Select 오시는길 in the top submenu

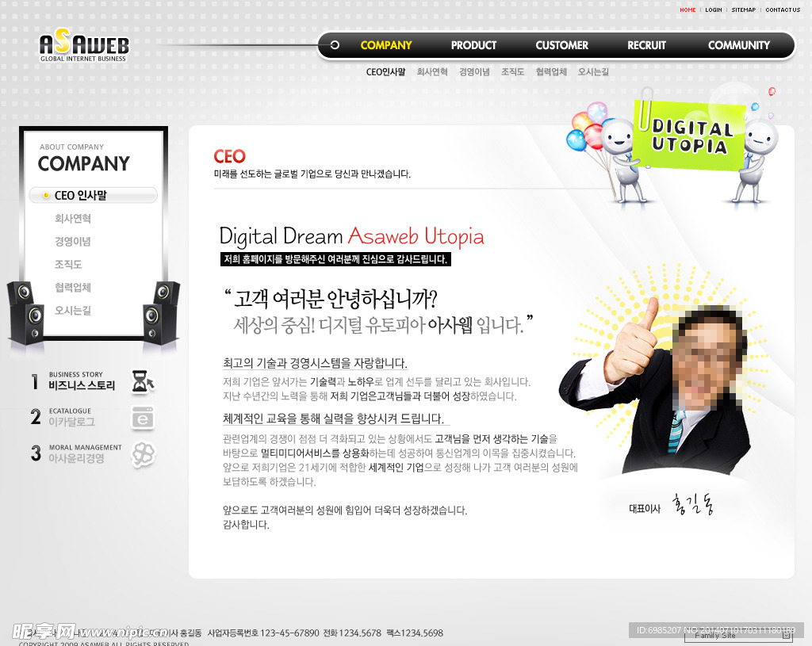tap(593, 71)
